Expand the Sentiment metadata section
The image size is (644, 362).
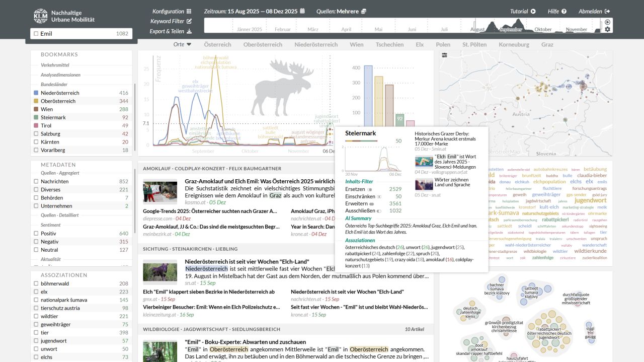coord(51,225)
